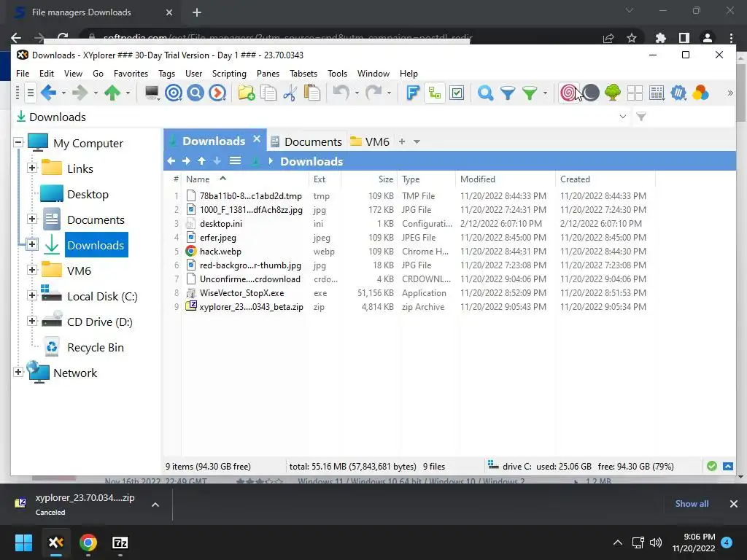
Task: Select Desktop in the tree
Action: coord(88,194)
